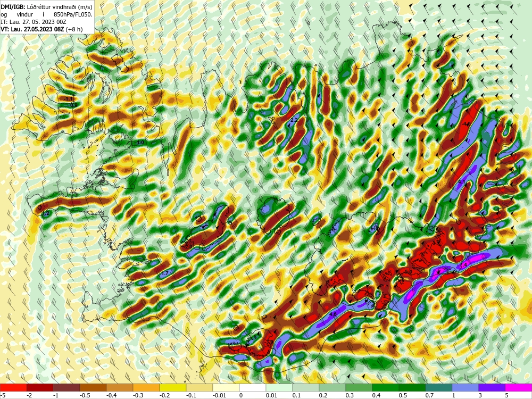Click the palest green swatch between 0.01 and 0.1
The height and width of the screenshot is (399, 532).
(279, 387)
